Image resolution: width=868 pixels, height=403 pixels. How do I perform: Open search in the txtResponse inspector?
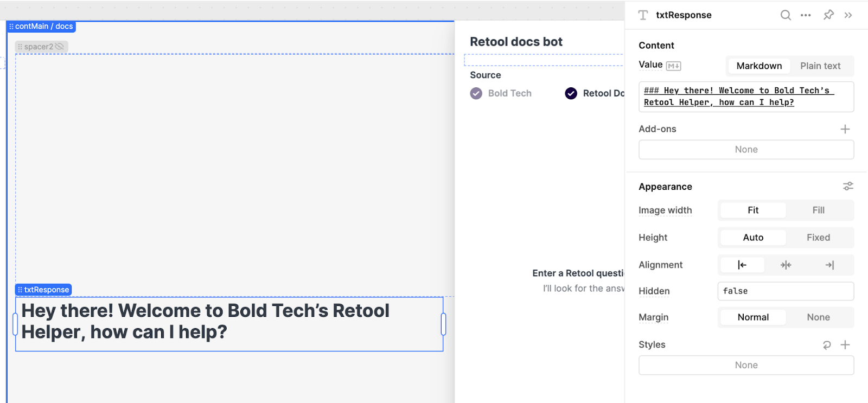[786, 15]
